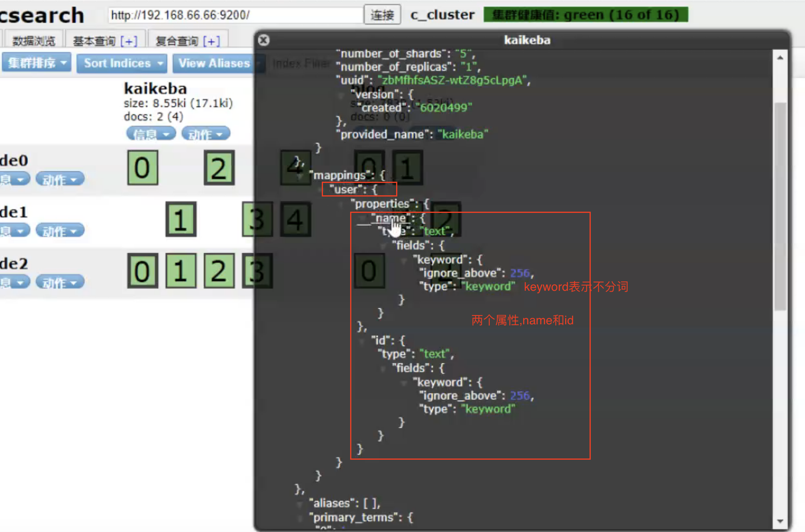
Task: Open kaikeba index 信息 dropdown
Action: click(x=151, y=134)
